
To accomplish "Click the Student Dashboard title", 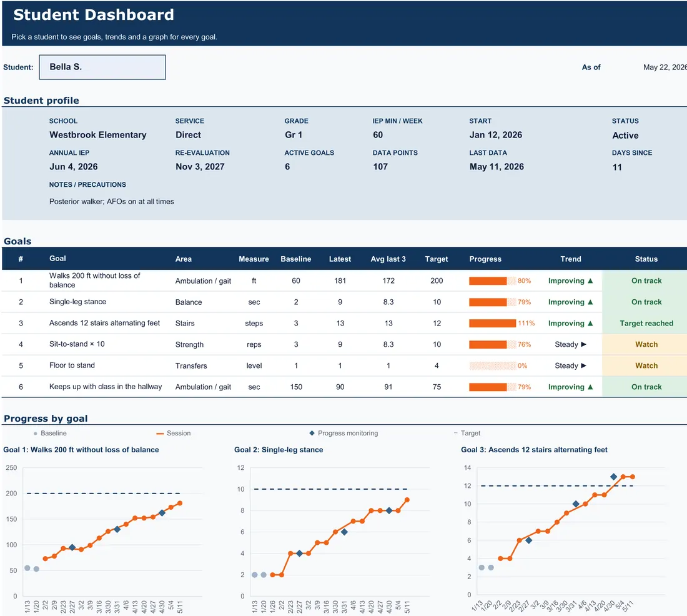I will (x=94, y=15).
